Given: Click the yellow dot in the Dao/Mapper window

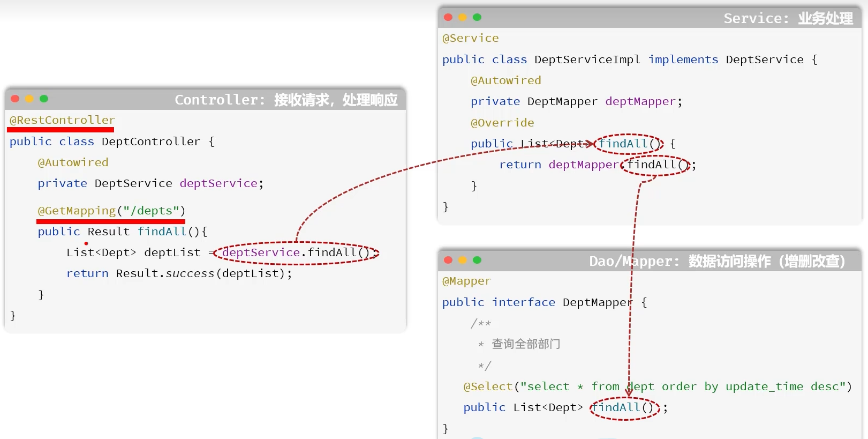Looking at the screenshot, I should pos(463,260).
